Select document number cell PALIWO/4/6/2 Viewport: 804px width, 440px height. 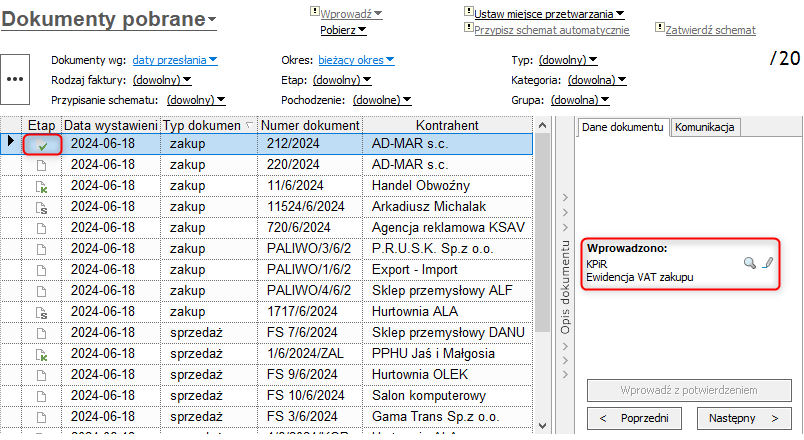(310, 291)
